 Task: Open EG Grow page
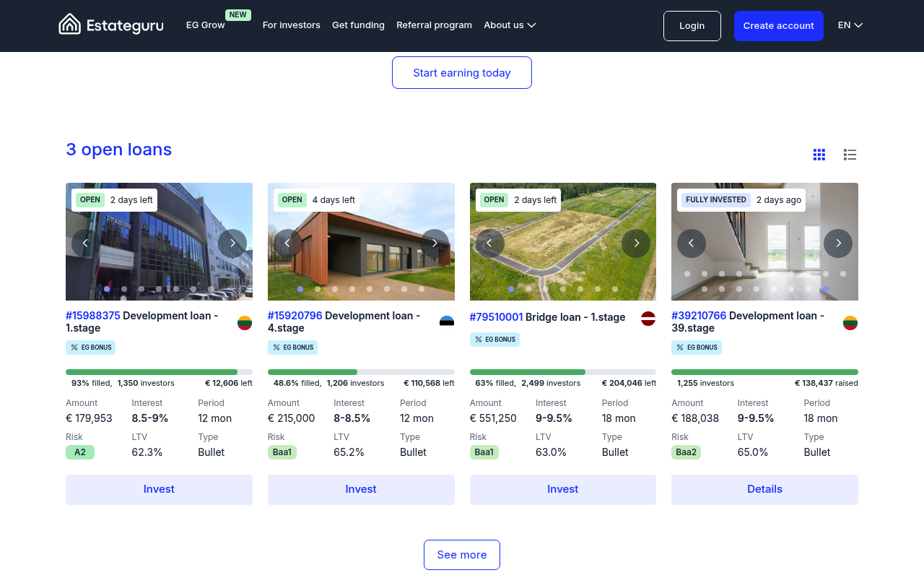pos(206,25)
